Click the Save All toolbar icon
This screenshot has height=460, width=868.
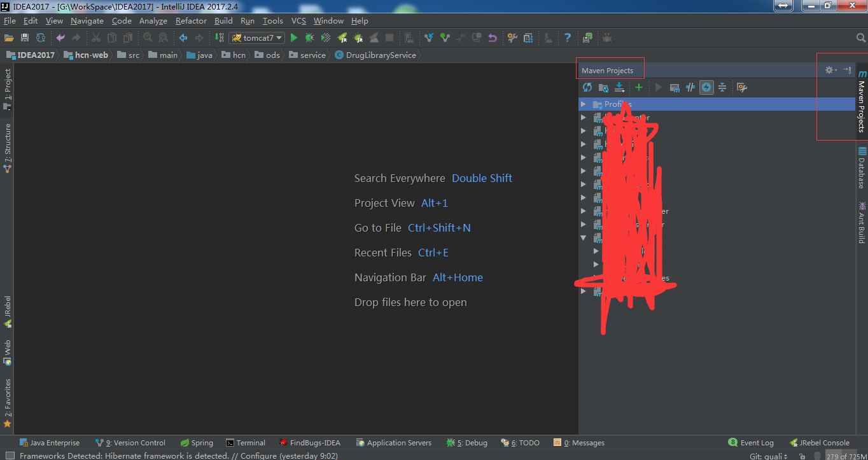point(25,38)
